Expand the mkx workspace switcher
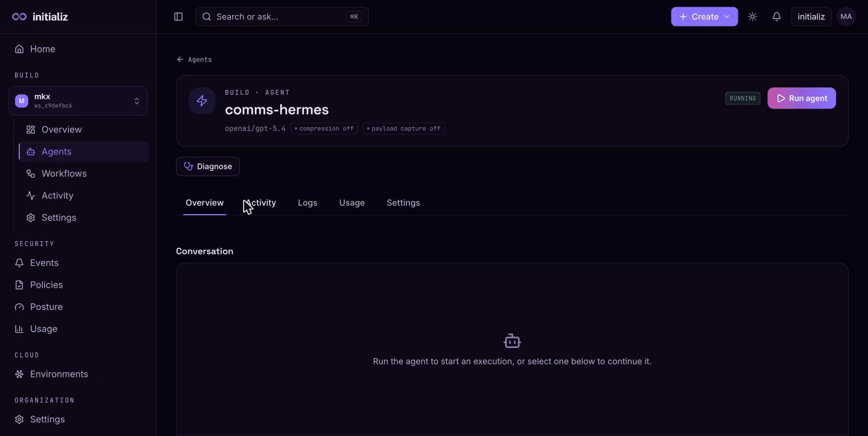Screen dimensions: 868x436 [x=78, y=101]
